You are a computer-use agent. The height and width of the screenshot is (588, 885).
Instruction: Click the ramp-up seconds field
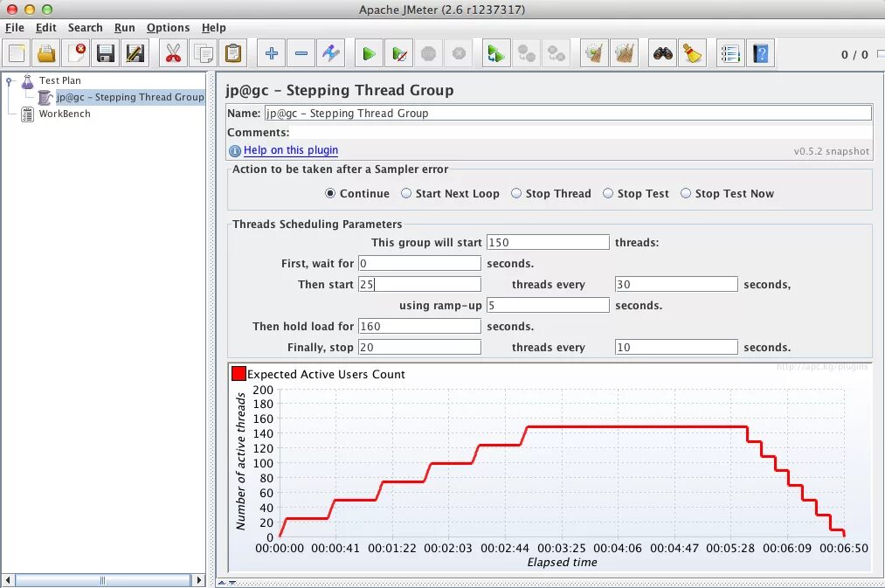548,305
